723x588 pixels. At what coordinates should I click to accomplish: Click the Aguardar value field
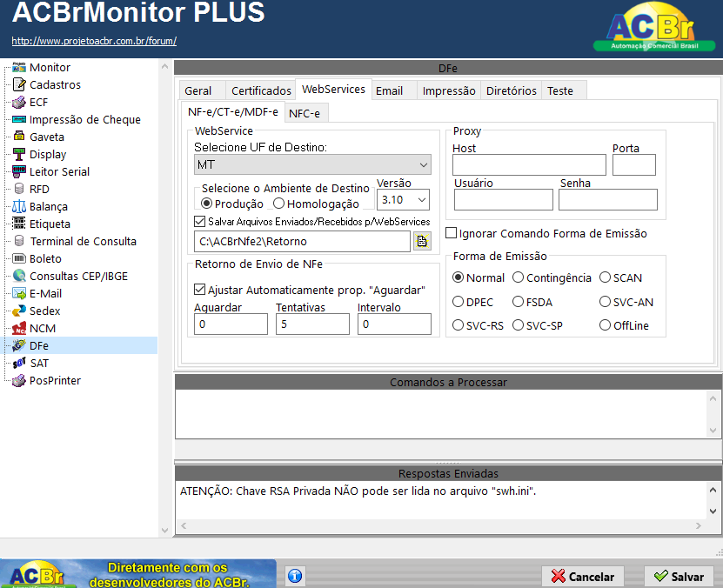[231, 324]
